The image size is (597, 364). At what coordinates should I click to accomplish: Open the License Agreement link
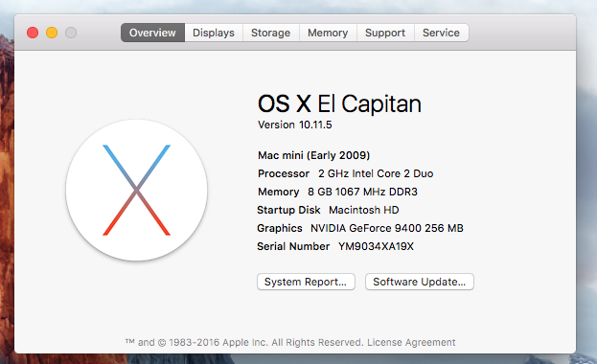[411, 342]
